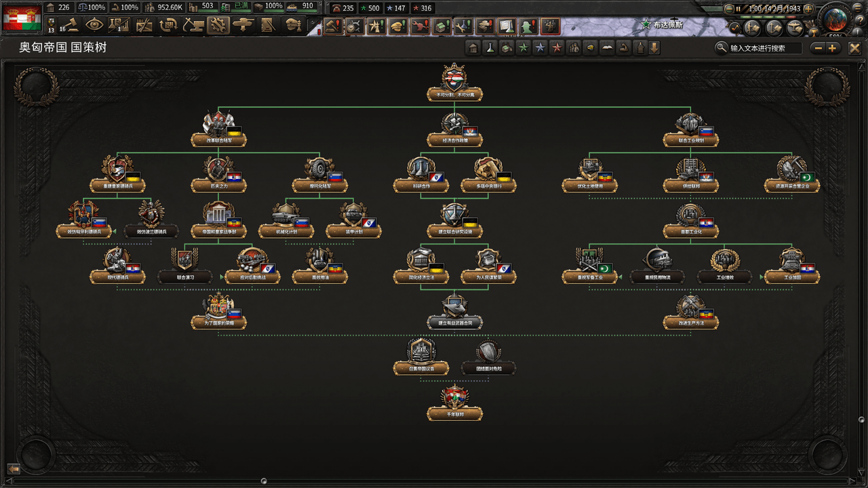868x488 pixels.
Task: Close the 国策树 focus tree window
Action: 854,48
